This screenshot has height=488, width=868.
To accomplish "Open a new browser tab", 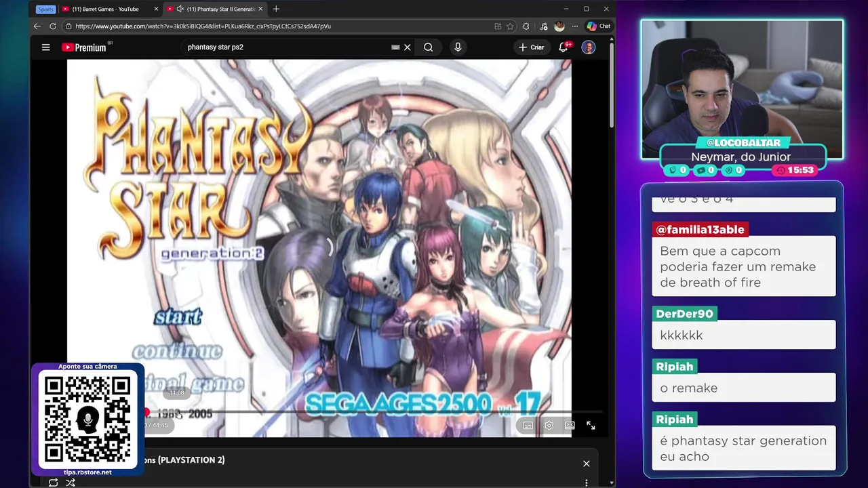I will (276, 9).
